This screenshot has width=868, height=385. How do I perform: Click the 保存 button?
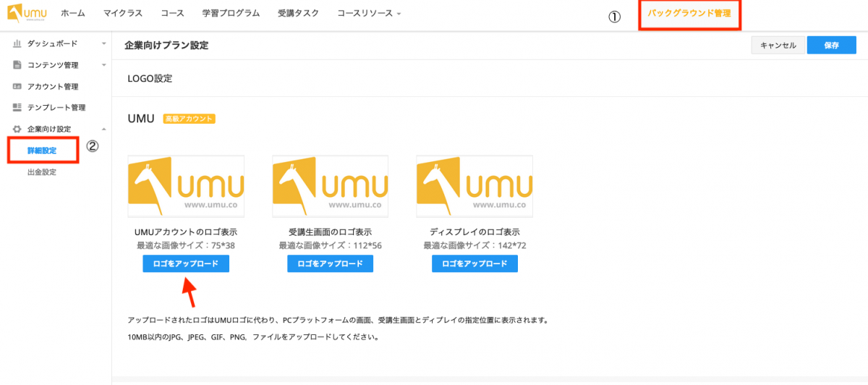pos(832,45)
